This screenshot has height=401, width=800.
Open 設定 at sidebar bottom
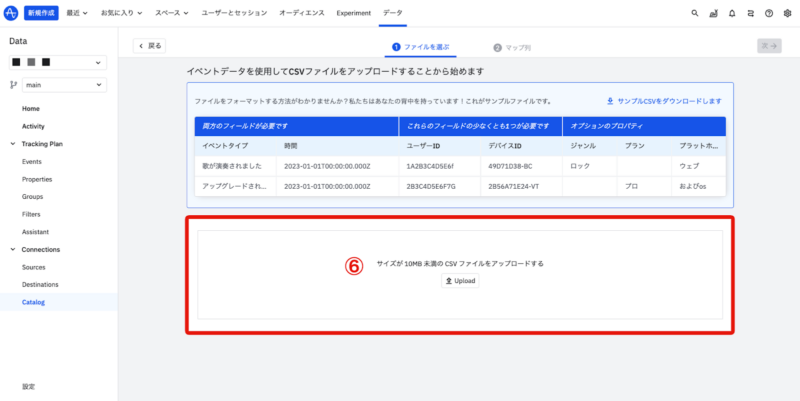click(29, 387)
